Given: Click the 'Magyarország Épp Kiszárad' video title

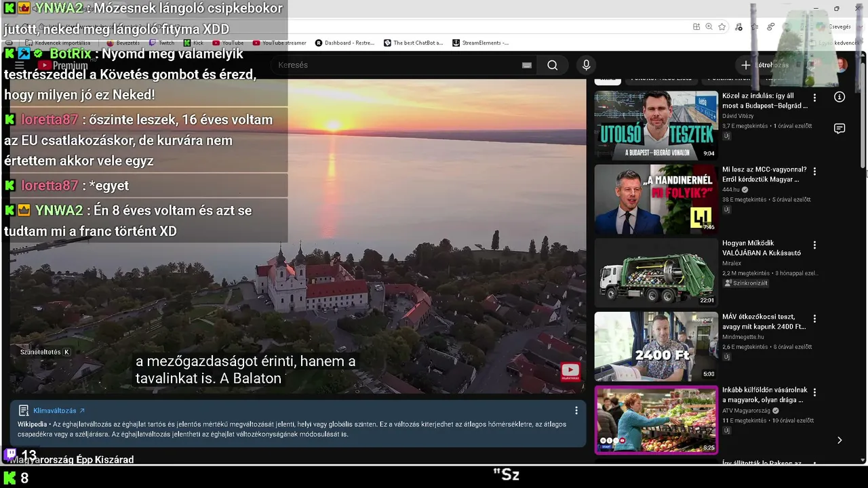Looking at the screenshot, I should click(x=73, y=460).
